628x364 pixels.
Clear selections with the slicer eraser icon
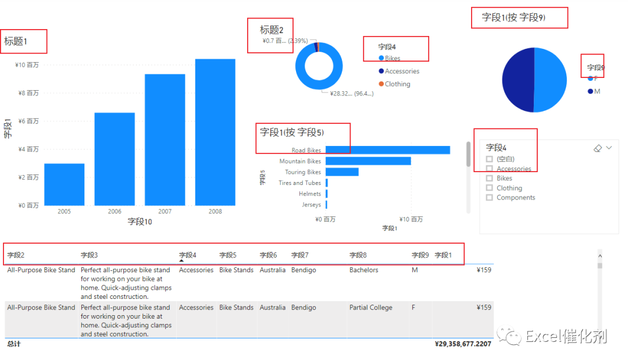pyautogui.click(x=598, y=148)
